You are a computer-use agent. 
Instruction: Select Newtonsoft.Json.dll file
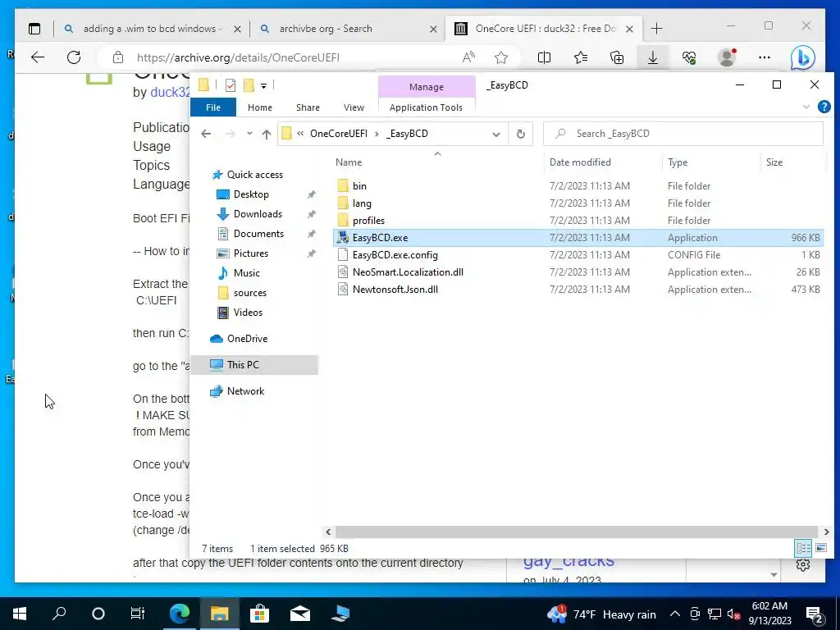[395, 290]
